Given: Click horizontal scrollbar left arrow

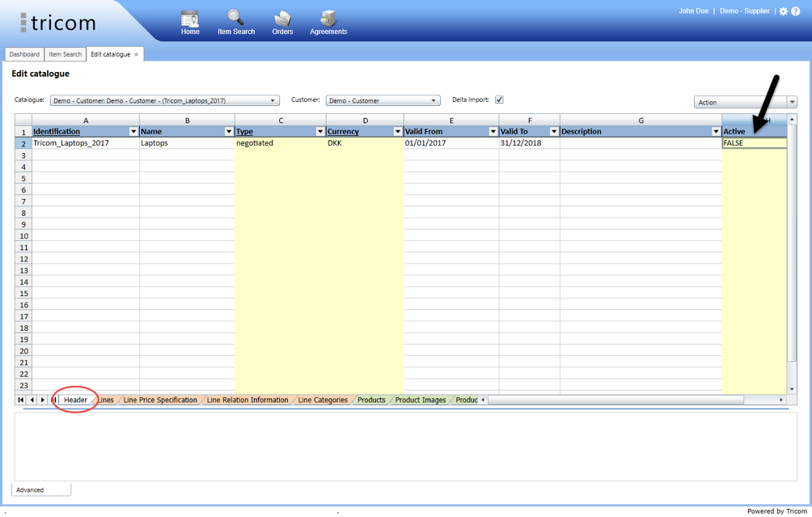Looking at the screenshot, I should point(483,400).
